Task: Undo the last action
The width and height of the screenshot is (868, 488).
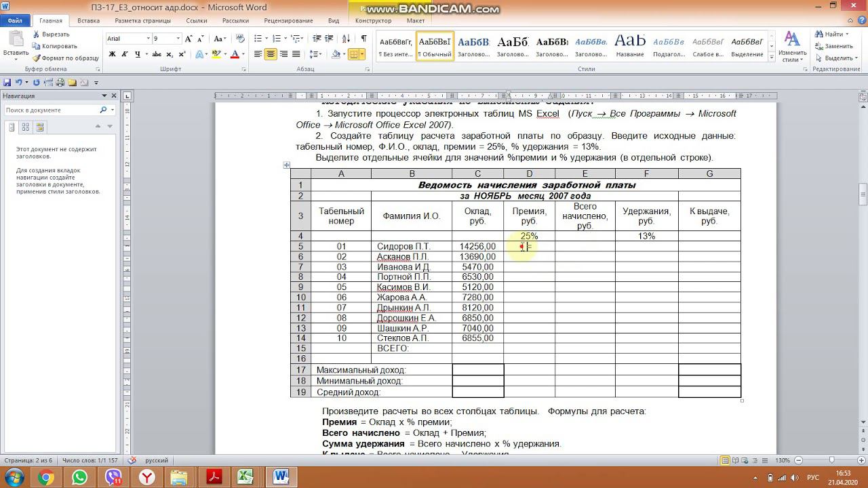Action: [x=18, y=82]
